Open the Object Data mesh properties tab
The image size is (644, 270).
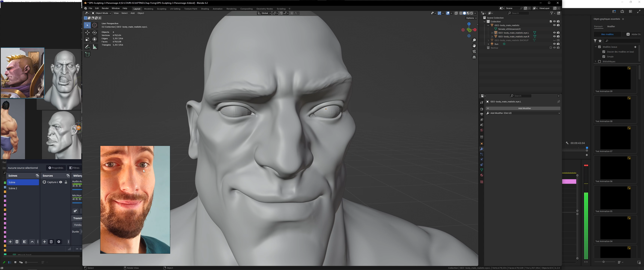click(x=482, y=170)
